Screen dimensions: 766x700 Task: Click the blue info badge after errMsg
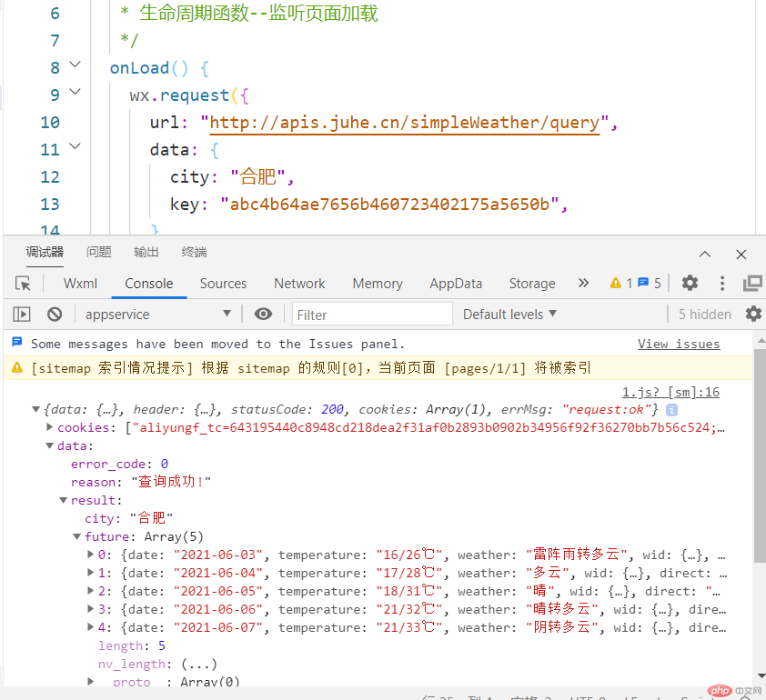pos(671,410)
